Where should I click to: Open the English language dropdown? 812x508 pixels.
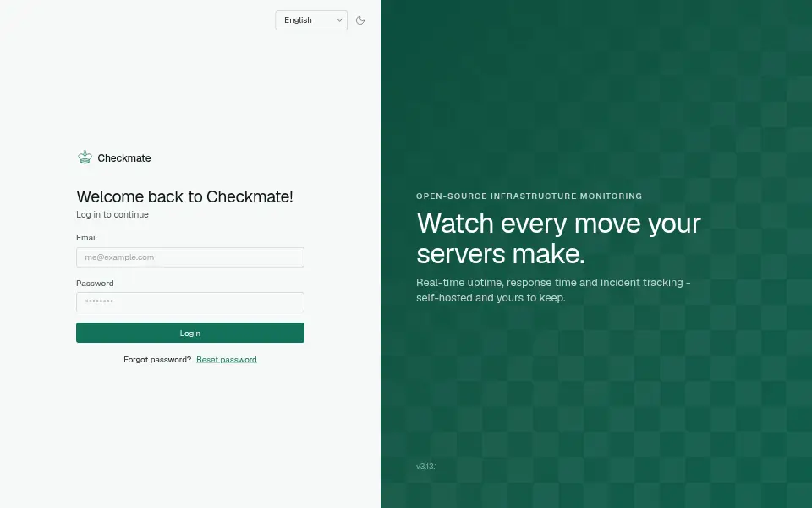point(311,20)
